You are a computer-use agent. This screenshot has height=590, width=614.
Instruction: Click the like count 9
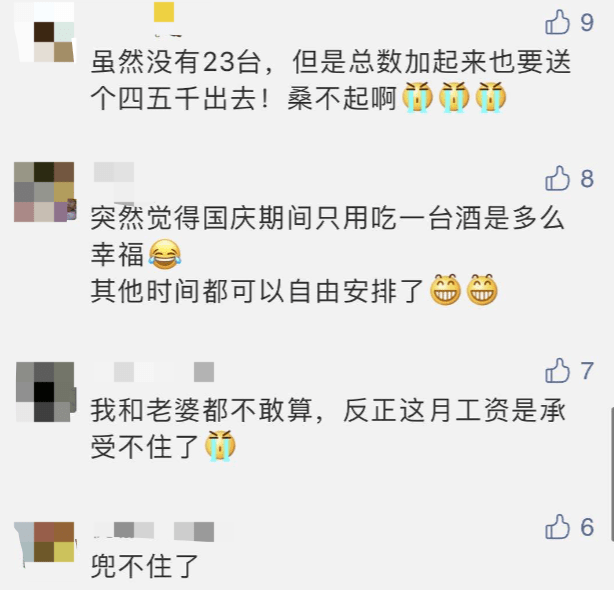point(587,22)
